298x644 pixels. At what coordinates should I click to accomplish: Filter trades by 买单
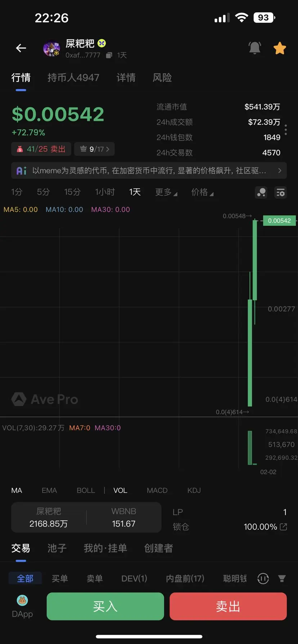click(x=60, y=579)
